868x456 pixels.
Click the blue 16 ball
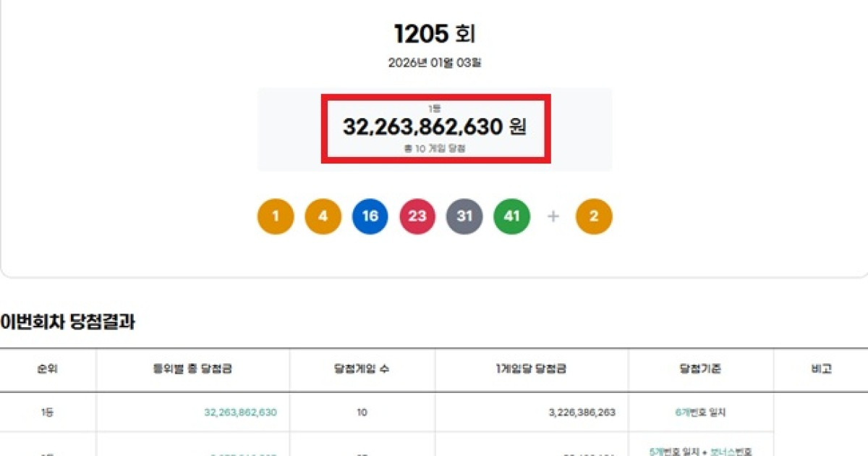(370, 216)
